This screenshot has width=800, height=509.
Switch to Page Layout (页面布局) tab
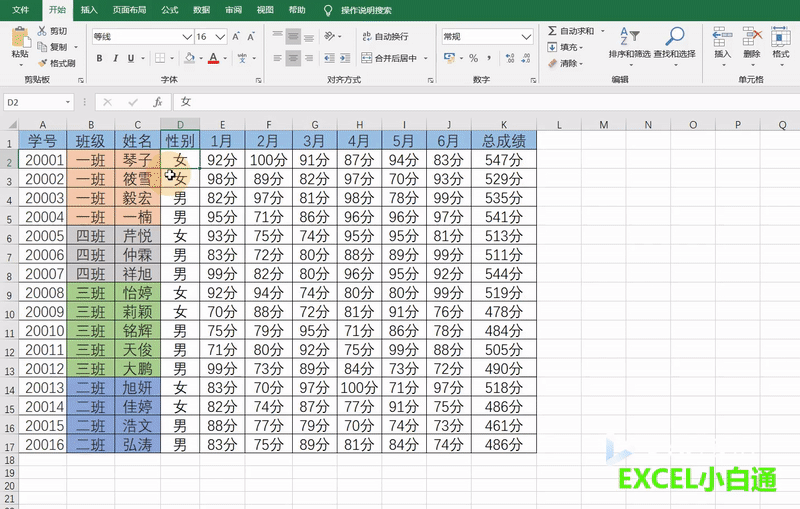[x=129, y=10]
